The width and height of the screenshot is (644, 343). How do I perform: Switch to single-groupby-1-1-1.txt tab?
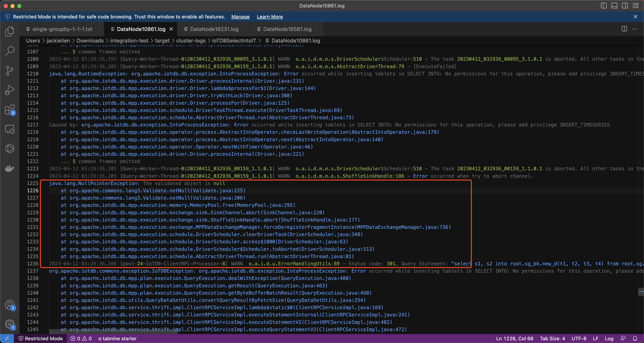62,29
